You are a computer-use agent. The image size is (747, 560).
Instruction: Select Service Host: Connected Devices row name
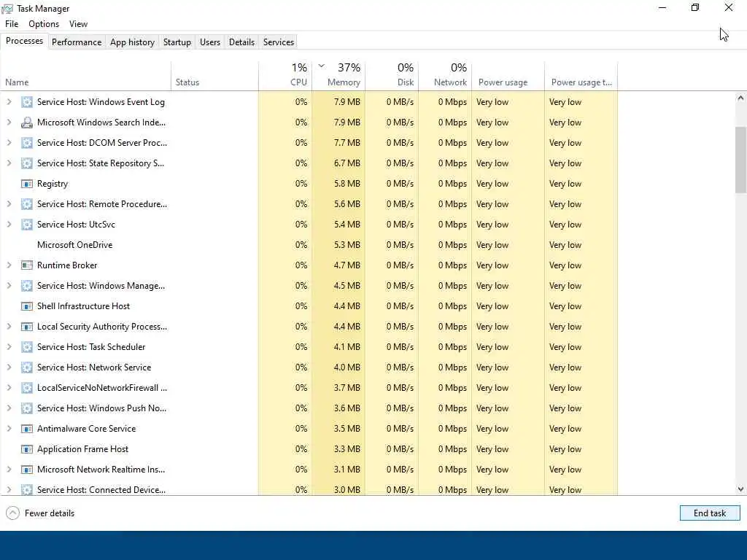[101, 489]
